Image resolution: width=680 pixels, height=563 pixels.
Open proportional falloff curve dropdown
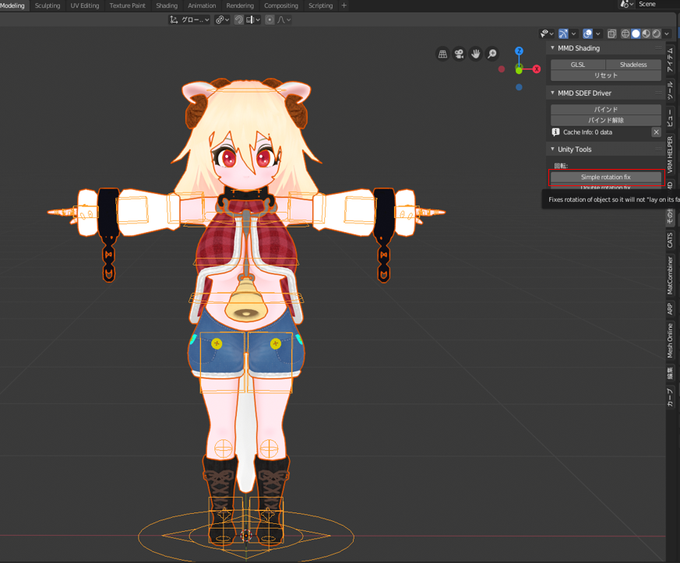(x=284, y=20)
